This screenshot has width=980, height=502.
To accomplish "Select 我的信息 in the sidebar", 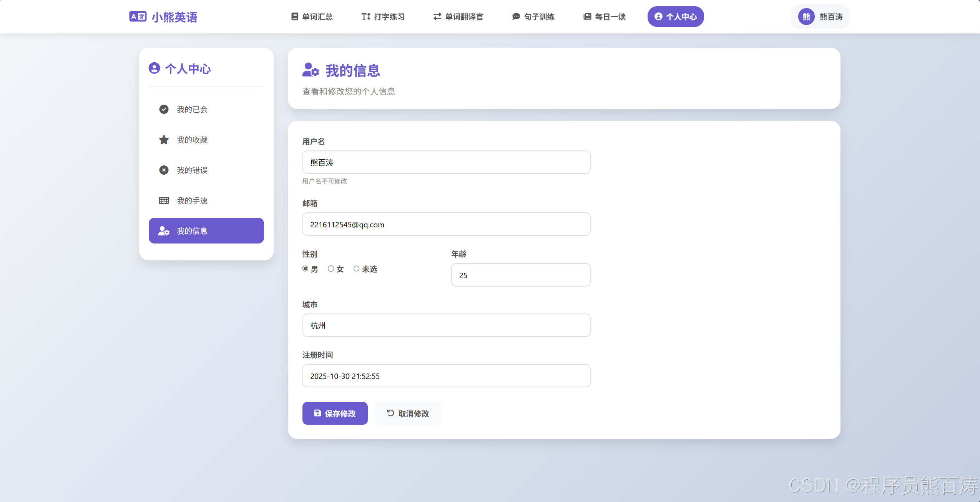I will [206, 231].
